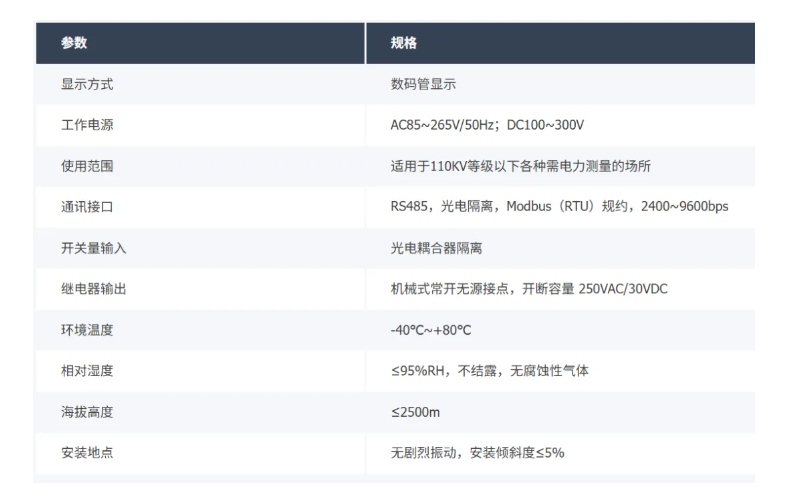Viewport: 799px width, 504px height.
Task: Select the 使用范围 parameter cell
Action: pos(86,166)
